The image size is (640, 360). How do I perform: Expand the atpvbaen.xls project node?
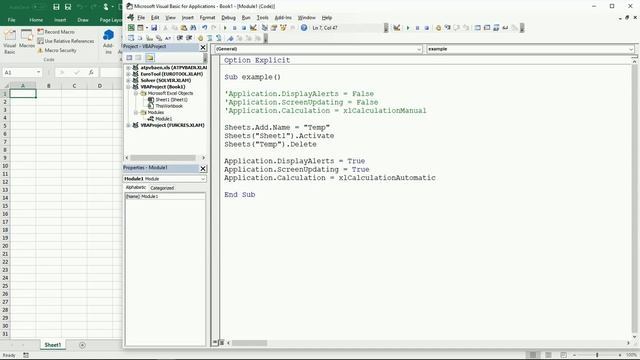point(128,67)
